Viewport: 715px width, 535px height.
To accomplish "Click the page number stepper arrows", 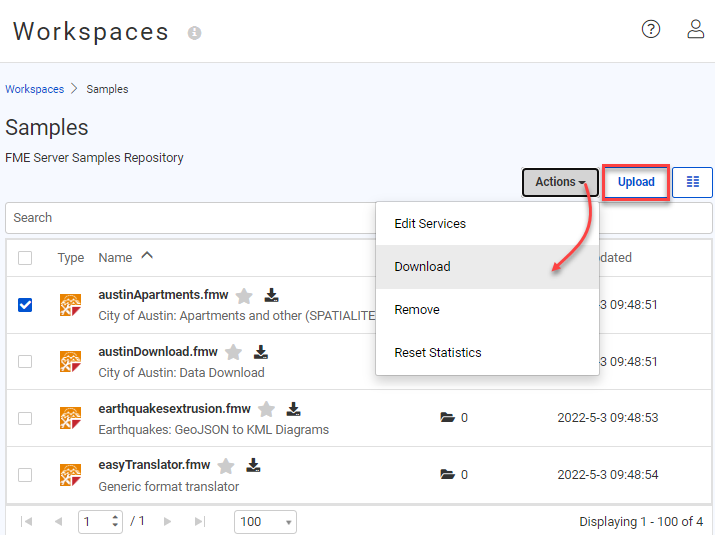I will 115,521.
